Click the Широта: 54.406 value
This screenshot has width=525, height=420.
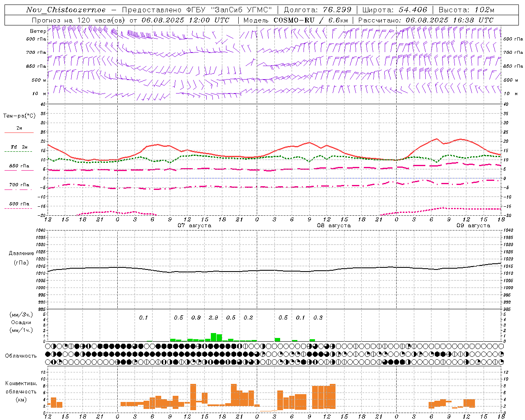click(395, 10)
